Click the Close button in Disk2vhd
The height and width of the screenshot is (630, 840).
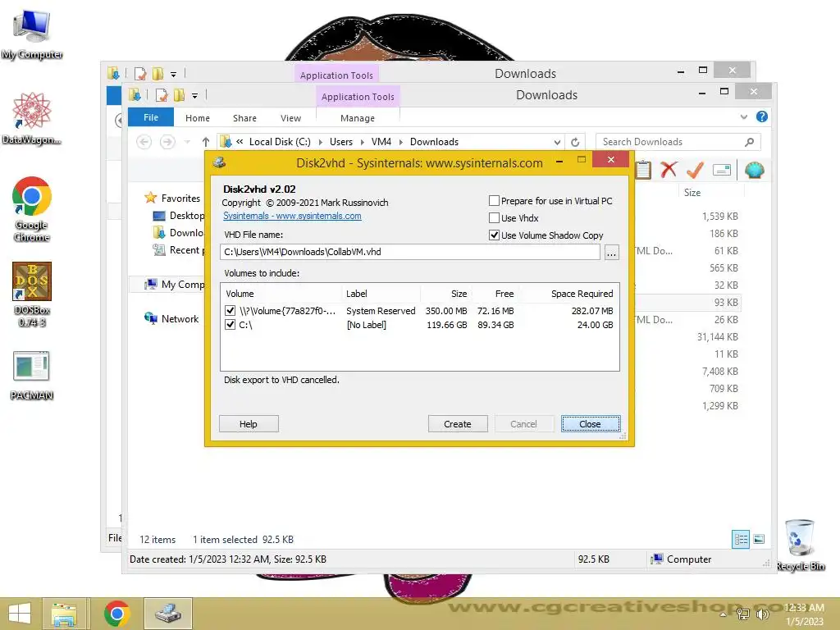pyautogui.click(x=591, y=424)
